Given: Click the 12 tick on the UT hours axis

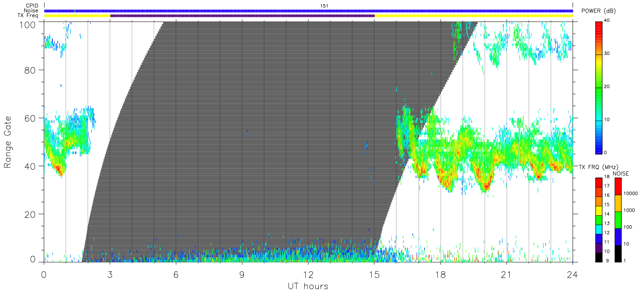Looking at the screenshot, I should [x=308, y=274].
